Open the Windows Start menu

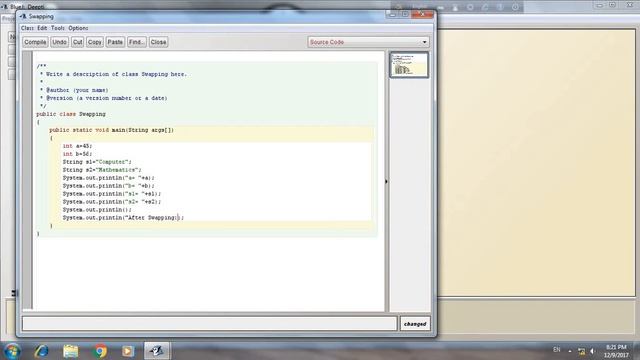(x=12, y=351)
